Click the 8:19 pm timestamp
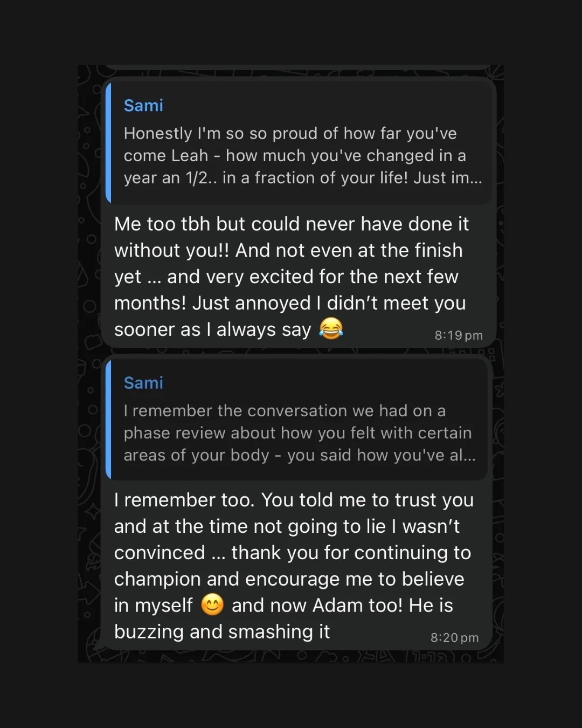This screenshot has width=582, height=728. coord(459,335)
